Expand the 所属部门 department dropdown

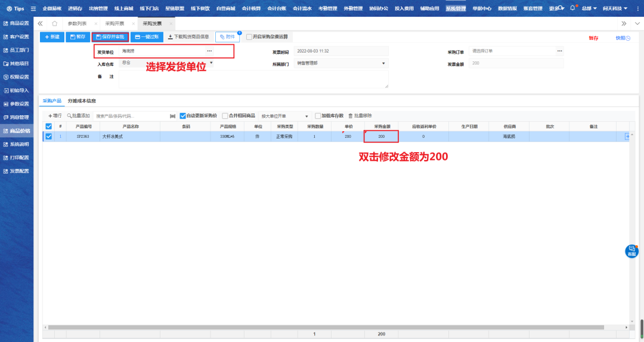coord(382,63)
